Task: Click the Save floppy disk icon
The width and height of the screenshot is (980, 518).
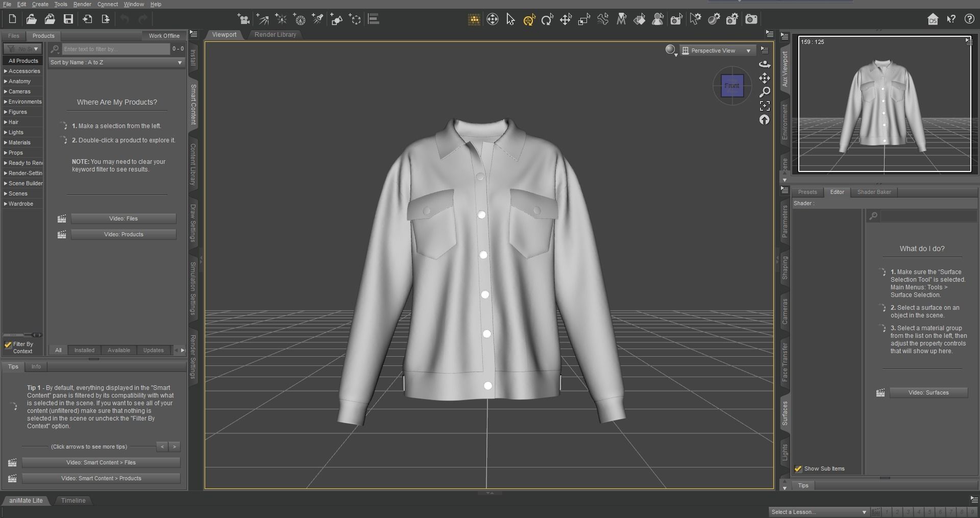Action: 68,19
